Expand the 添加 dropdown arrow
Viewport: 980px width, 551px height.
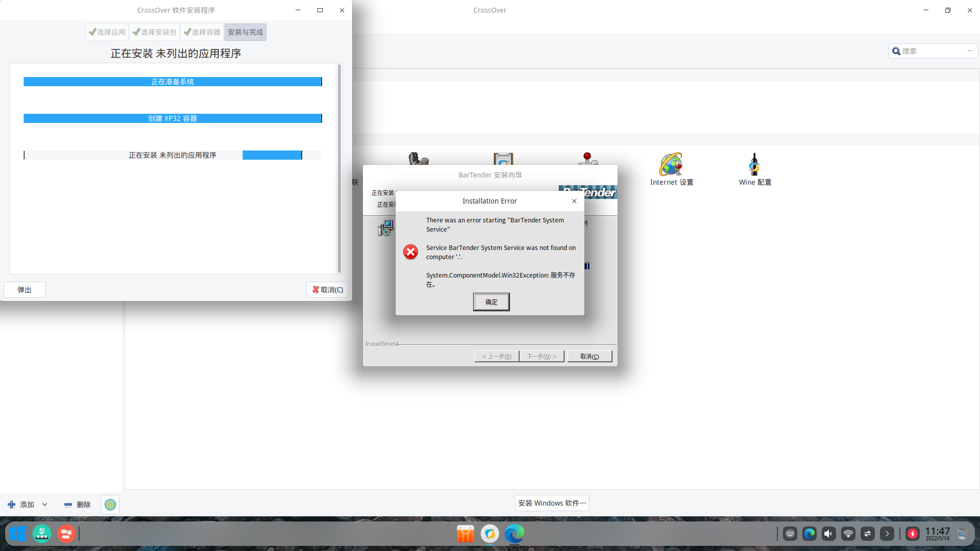coord(45,505)
